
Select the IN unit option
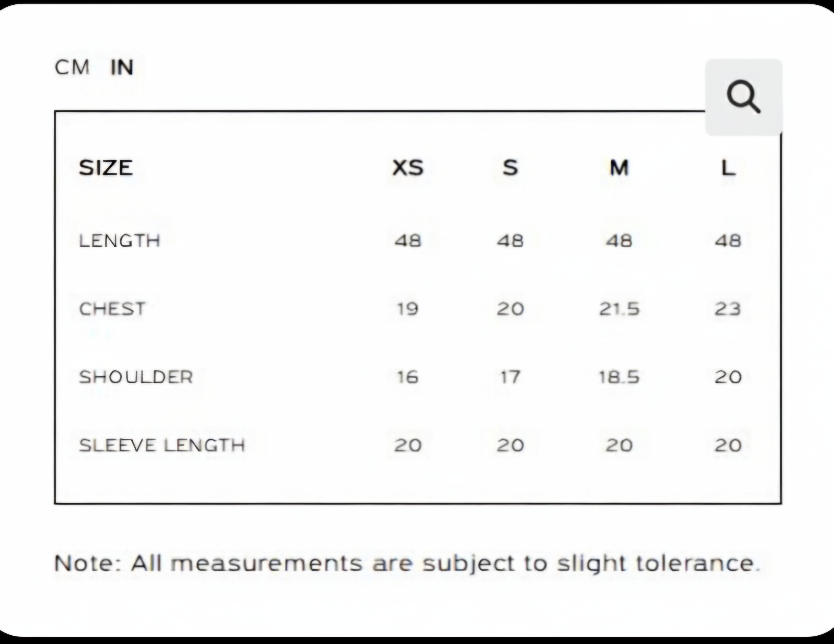[x=122, y=67]
